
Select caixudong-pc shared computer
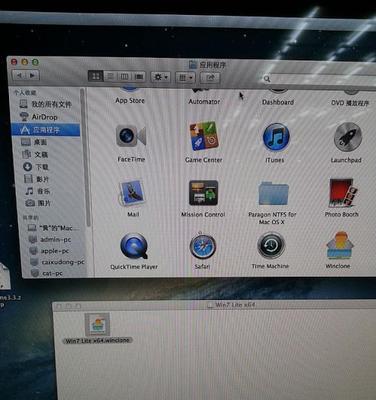pyautogui.click(x=57, y=262)
